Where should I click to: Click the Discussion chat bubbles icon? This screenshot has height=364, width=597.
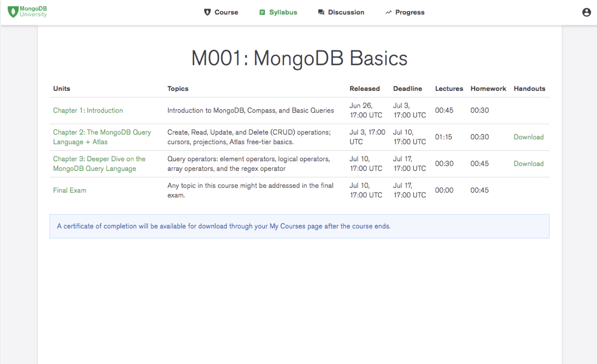[x=321, y=12]
